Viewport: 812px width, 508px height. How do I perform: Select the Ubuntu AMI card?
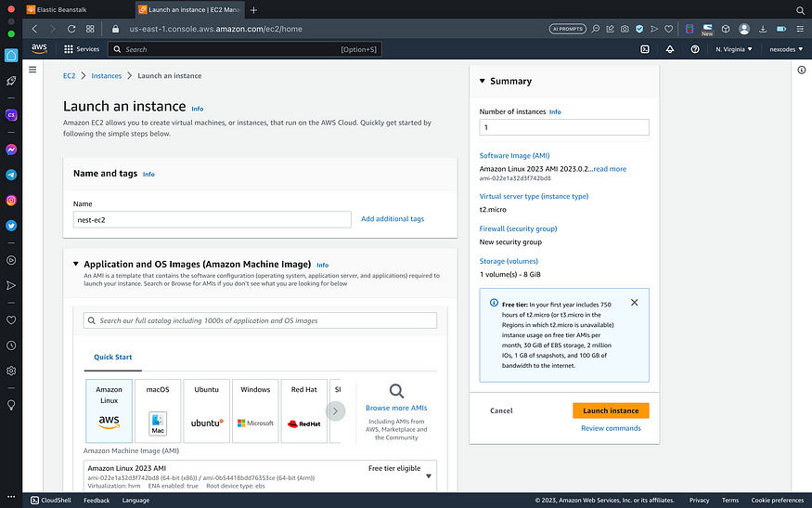(206, 411)
